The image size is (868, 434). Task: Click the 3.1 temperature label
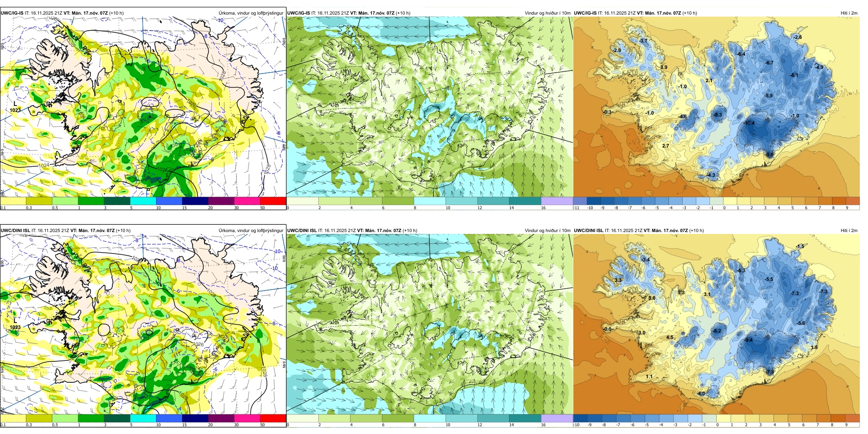click(x=707, y=294)
